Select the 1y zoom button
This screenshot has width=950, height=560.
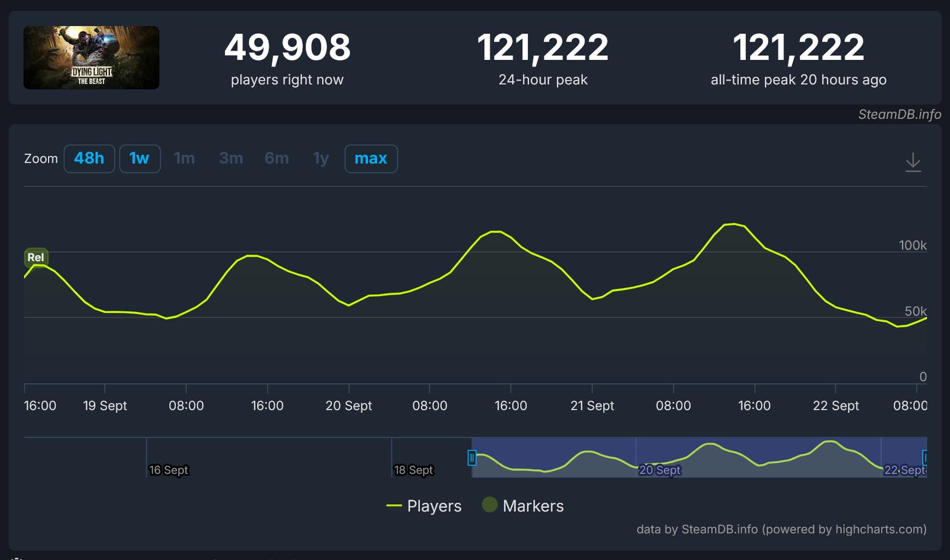click(x=321, y=159)
